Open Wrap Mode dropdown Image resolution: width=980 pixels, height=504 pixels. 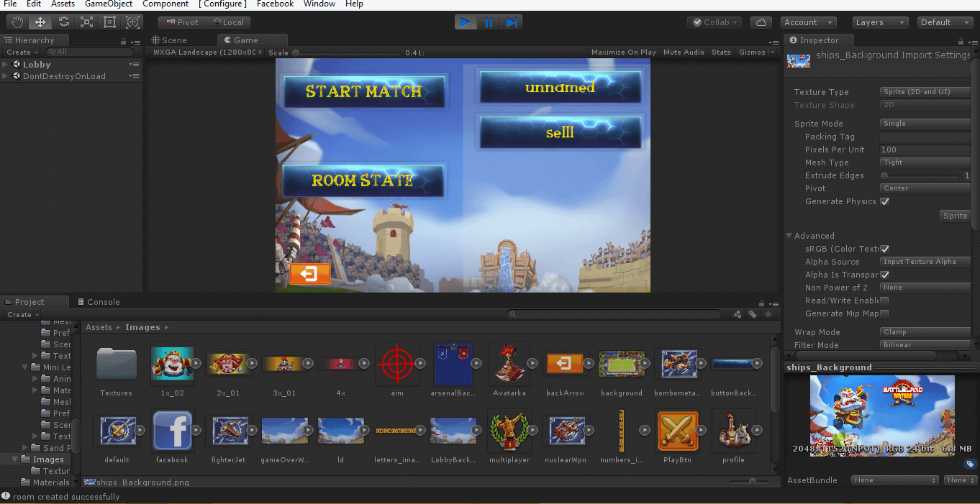pos(925,332)
